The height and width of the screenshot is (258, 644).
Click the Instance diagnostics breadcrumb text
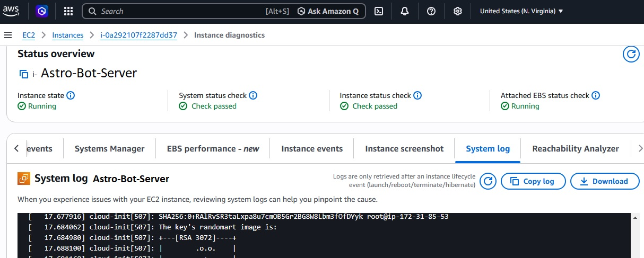coord(229,35)
